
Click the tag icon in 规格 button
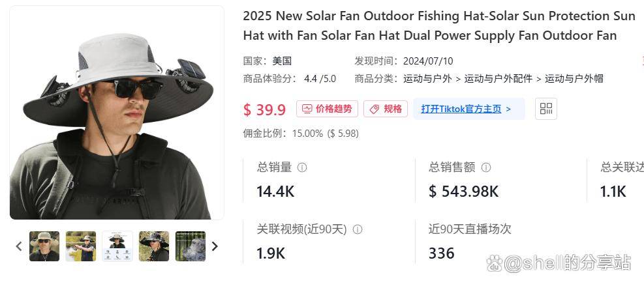374,109
